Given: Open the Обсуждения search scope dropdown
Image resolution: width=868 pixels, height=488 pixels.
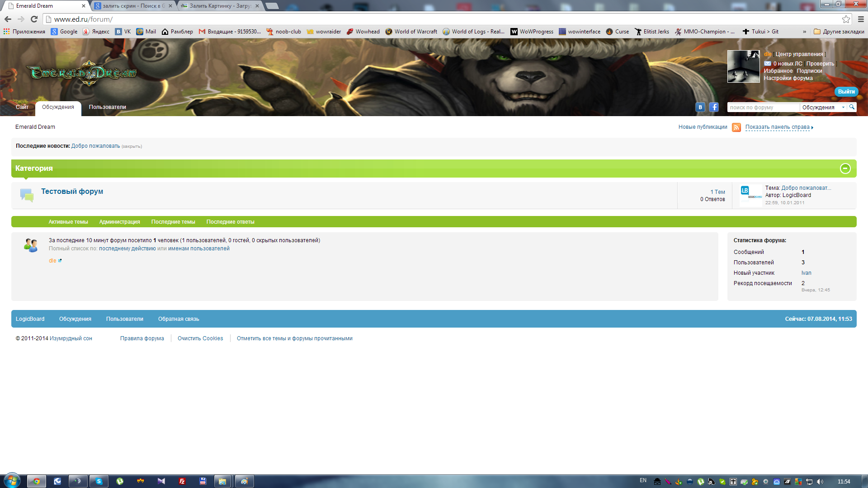Looking at the screenshot, I should pyautogui.click(x=823, y=108).
